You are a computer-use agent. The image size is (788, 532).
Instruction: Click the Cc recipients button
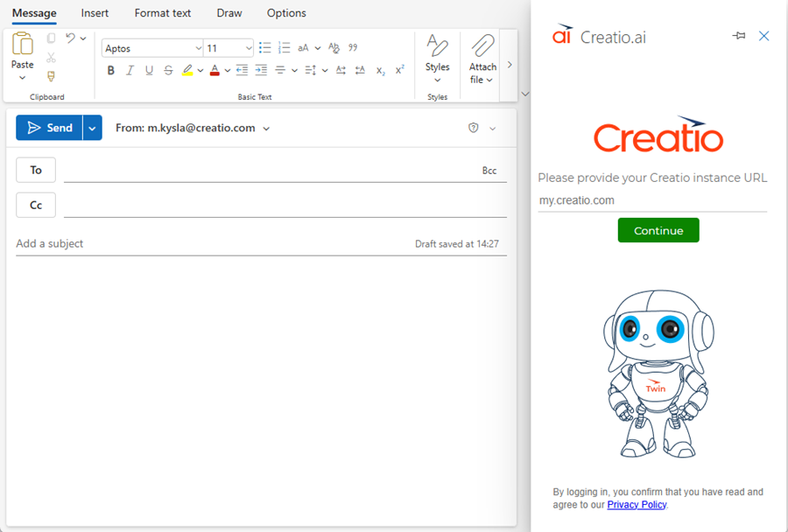36,205
